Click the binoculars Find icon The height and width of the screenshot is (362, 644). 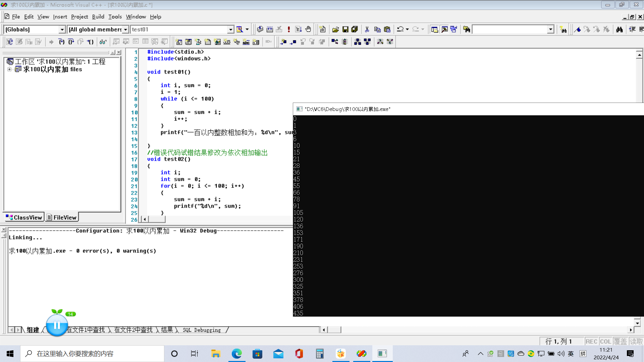coord(620,29)
